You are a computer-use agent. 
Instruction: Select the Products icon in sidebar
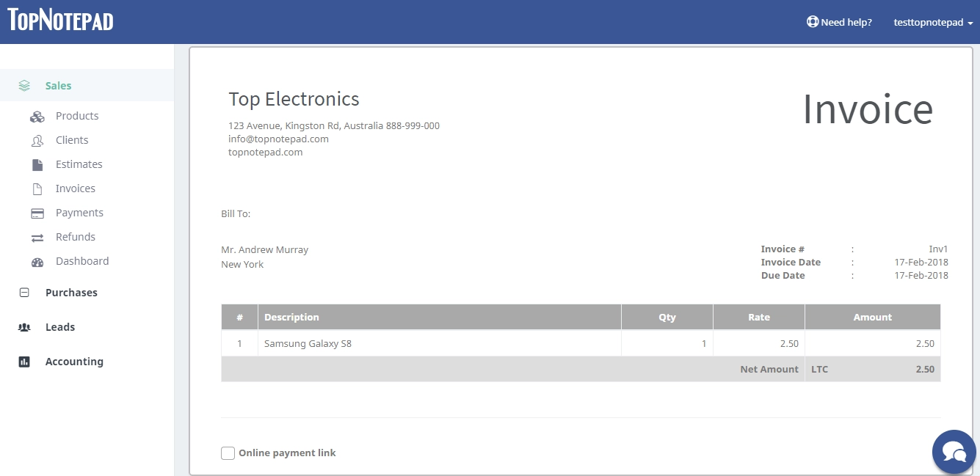[37, 116]
